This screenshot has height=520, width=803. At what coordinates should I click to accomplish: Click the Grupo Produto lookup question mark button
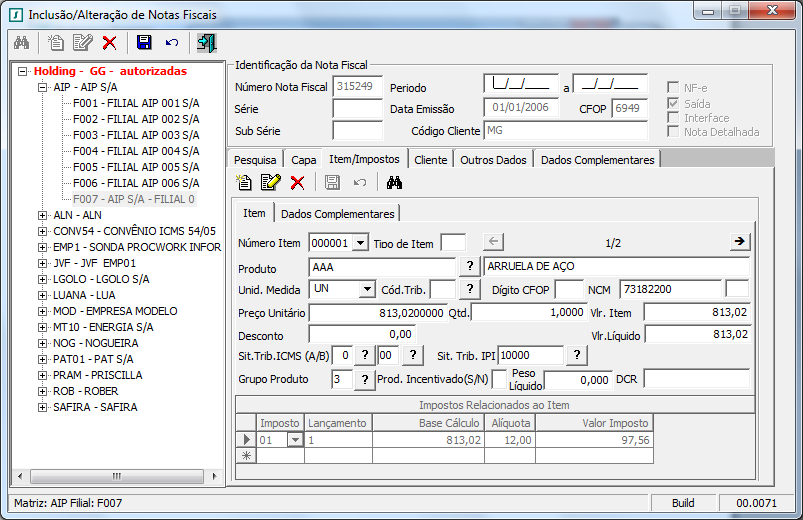pyautogui.click(x=364, y=380)
